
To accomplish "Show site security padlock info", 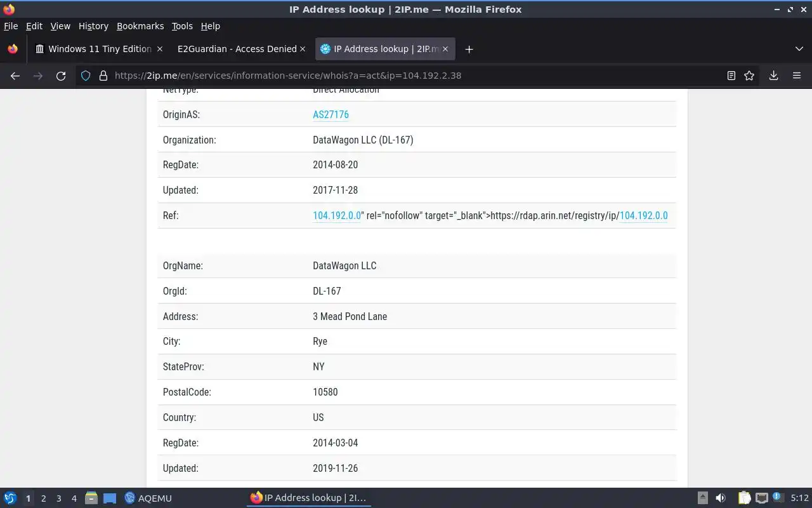I will click(103, 76).
